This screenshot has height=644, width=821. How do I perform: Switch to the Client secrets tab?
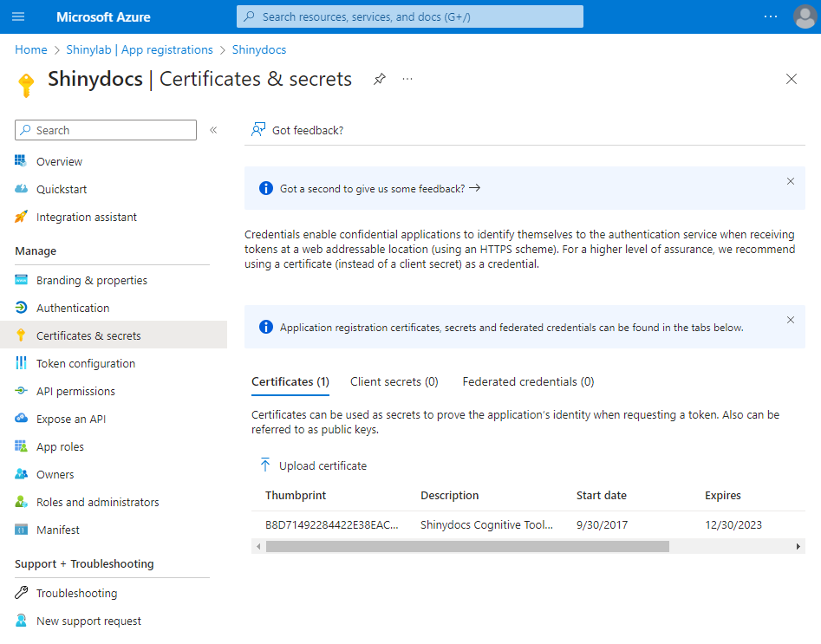[x=394, y=381]
